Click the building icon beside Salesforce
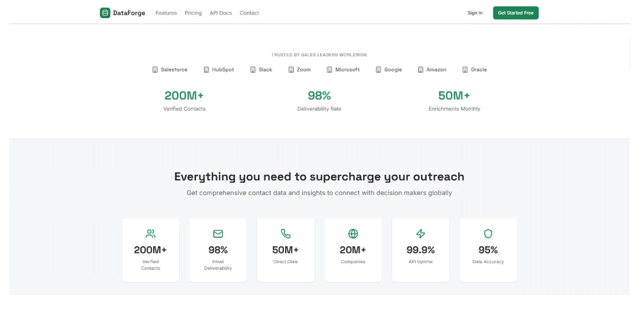This screenshot has width=644, height=311. click(155, 70)
